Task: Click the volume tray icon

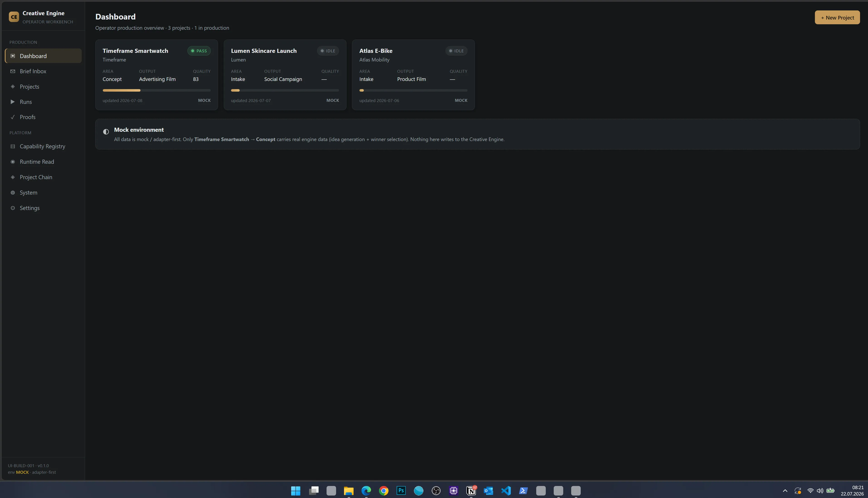Action: pyautogui.click(x=820, y=491)
